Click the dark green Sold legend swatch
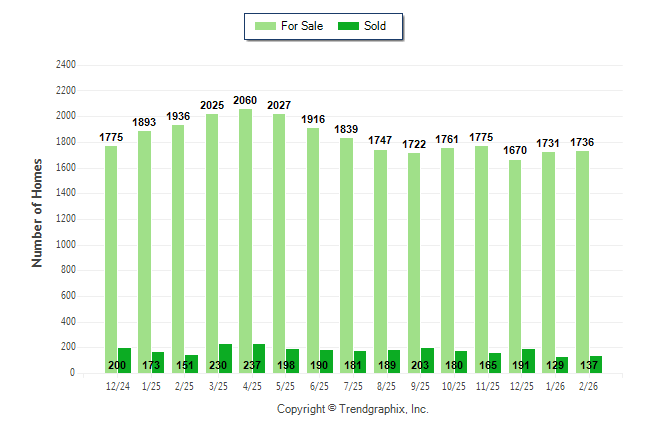The image size is (646, 434). [x=349, y=25]
